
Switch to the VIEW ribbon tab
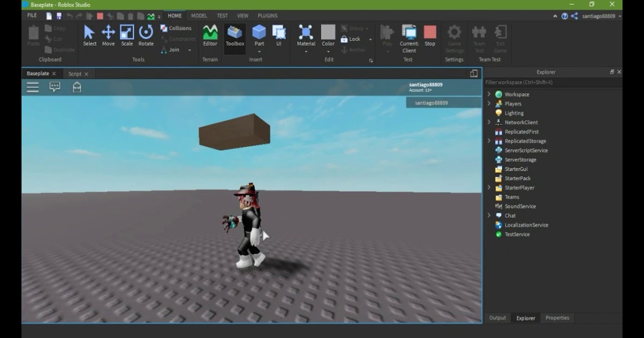[x=243, y=16]
